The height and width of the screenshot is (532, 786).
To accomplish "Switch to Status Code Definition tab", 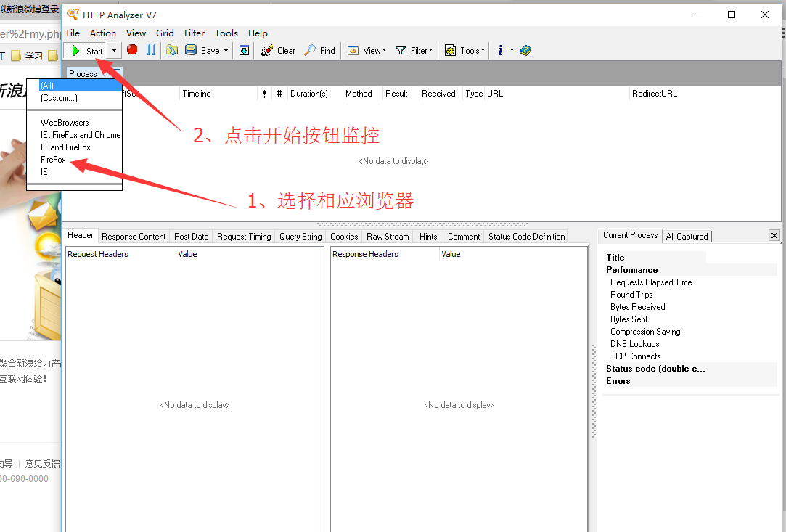I will (527, 237).
